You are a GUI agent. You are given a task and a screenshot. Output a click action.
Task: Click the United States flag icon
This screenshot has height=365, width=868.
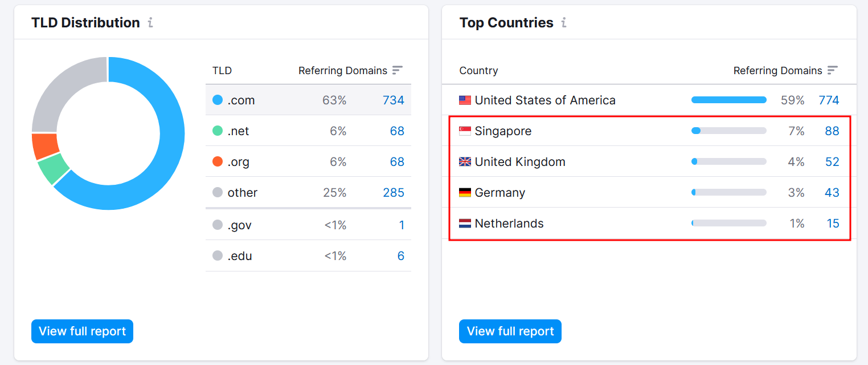click(x=465, y=100)
